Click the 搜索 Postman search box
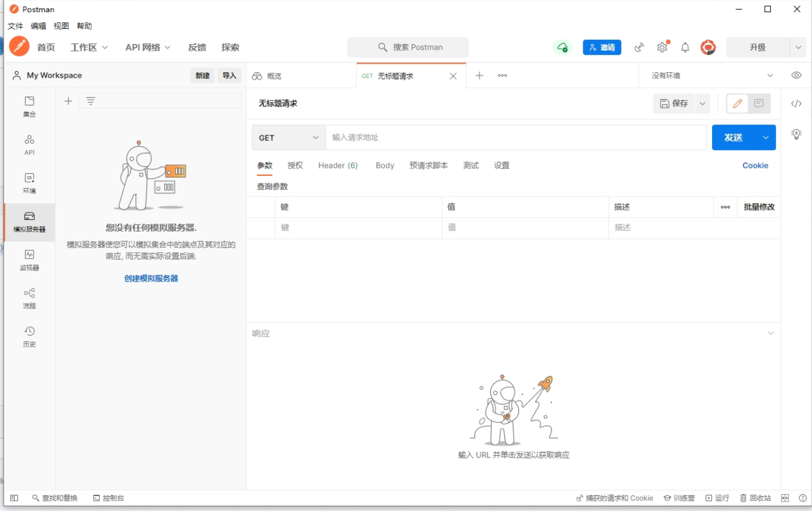The image size is (812, 512). tap(408, 47)
